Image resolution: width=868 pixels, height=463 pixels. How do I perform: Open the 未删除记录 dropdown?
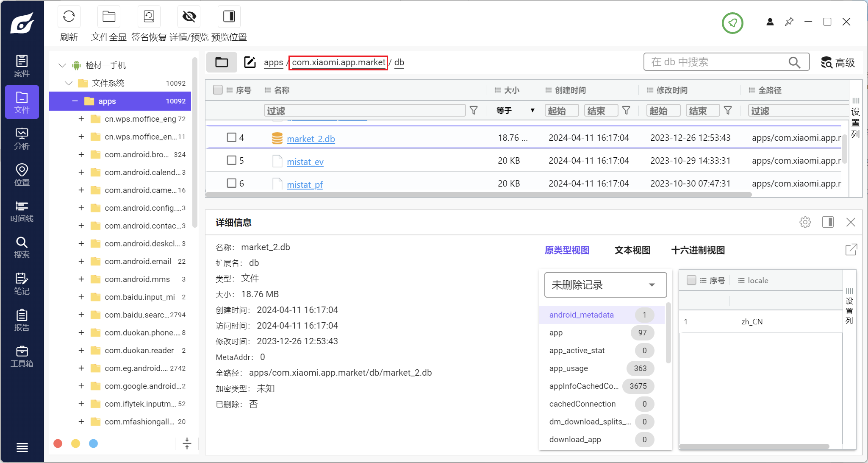coord(605,285)
